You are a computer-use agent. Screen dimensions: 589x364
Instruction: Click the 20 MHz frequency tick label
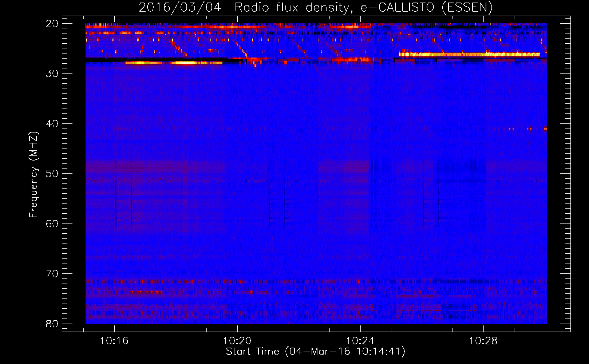click(x=52, y=24)
